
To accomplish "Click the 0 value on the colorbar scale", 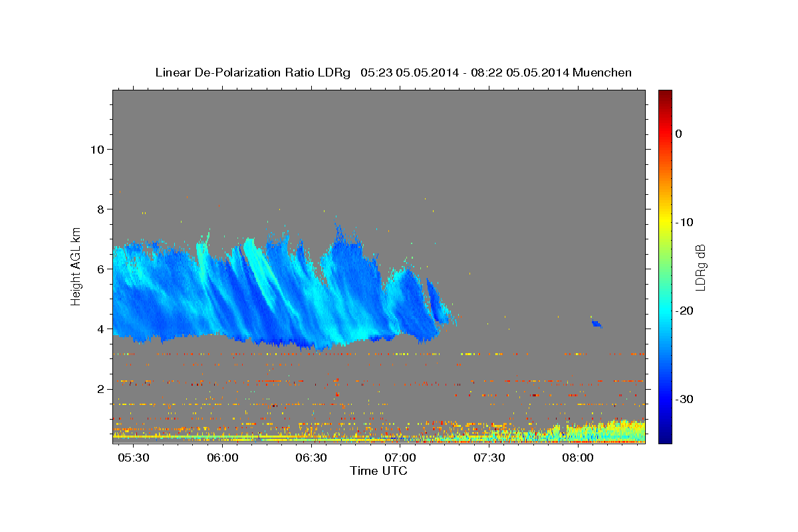I will pos(679,134).
